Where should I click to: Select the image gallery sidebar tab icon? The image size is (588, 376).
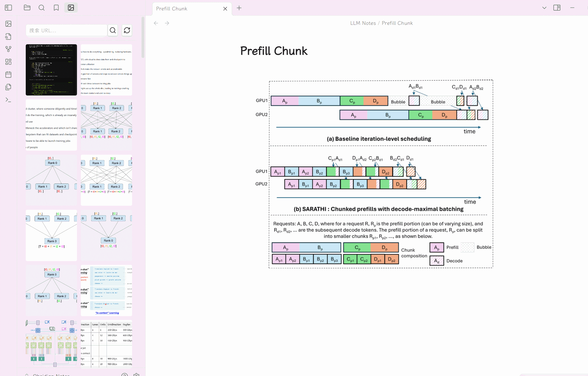pyautogui.click(x=71, y=8)
